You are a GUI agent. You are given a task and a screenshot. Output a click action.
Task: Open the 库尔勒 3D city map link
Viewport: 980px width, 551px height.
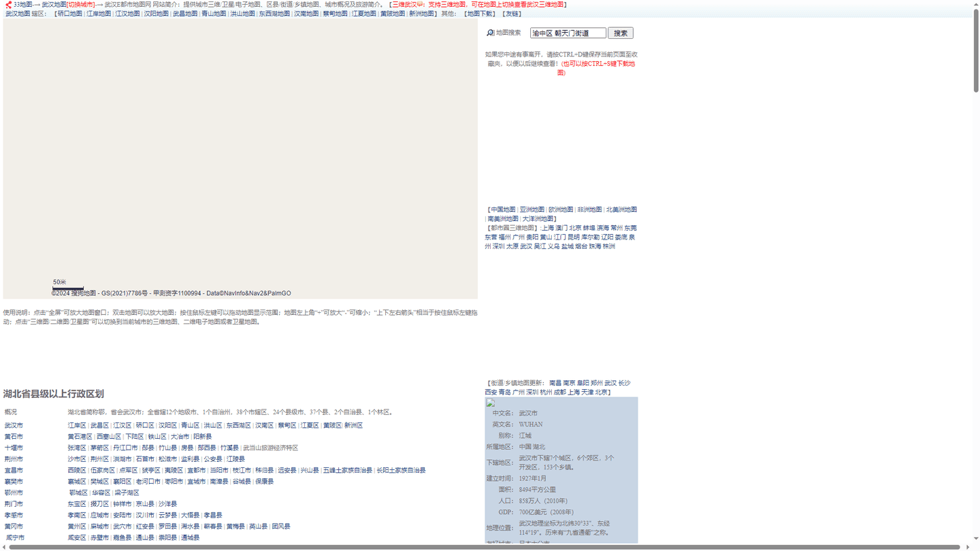pos(590,237)
